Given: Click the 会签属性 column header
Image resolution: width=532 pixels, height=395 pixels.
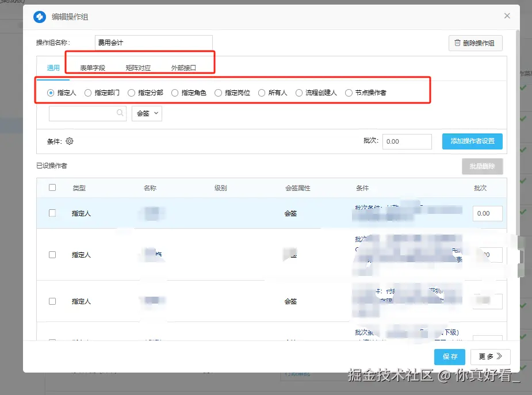Looking at the screenshot, I should point(298,188).
